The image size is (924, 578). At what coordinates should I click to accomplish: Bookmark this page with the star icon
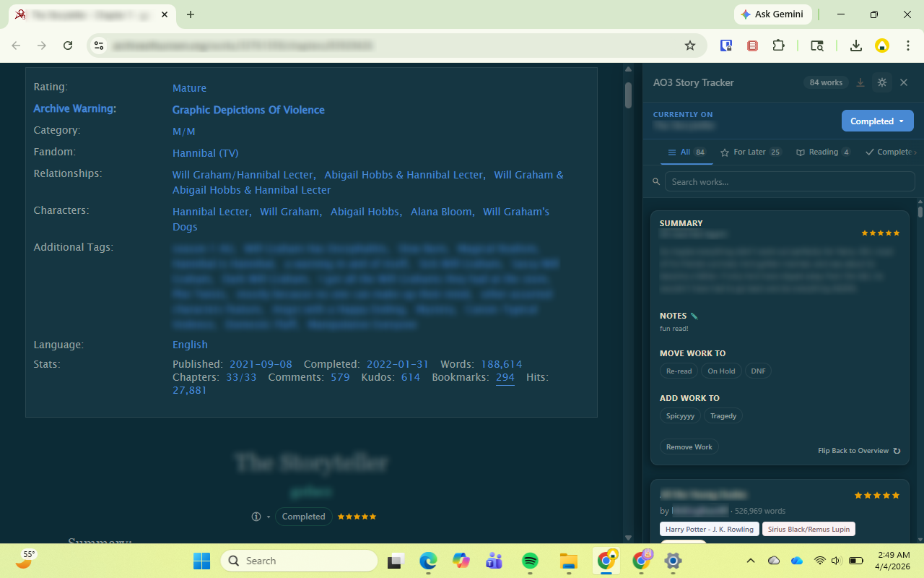690,46
